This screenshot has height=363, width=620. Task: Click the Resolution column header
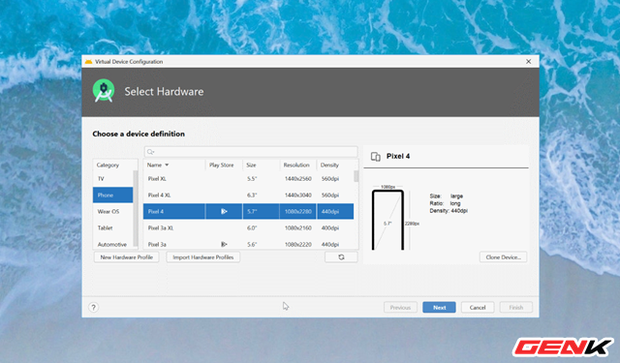[x=296, y=165]
